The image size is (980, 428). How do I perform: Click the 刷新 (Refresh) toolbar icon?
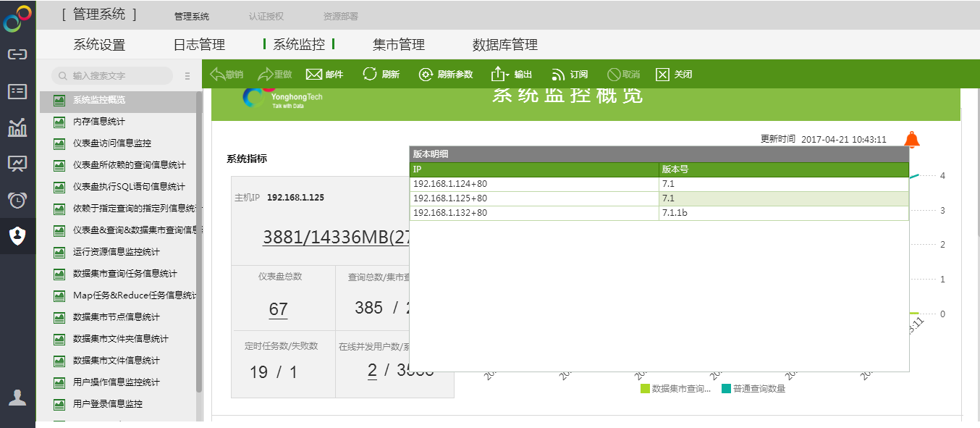coord(370,75)
